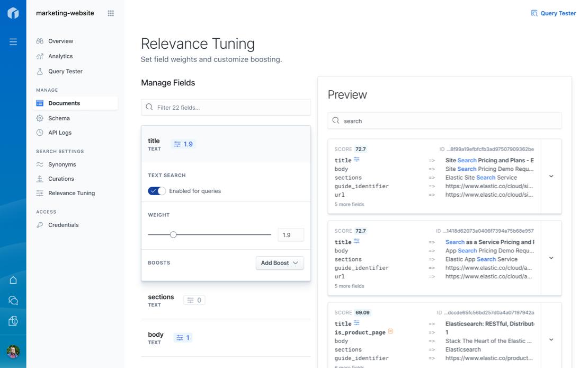Expand the second preview result about Search as a Service

(551, 258)
